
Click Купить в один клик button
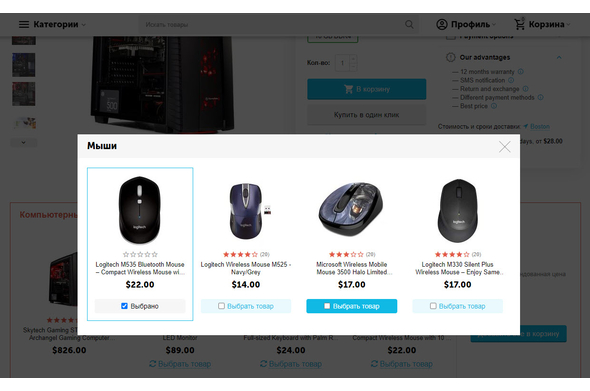366,115
